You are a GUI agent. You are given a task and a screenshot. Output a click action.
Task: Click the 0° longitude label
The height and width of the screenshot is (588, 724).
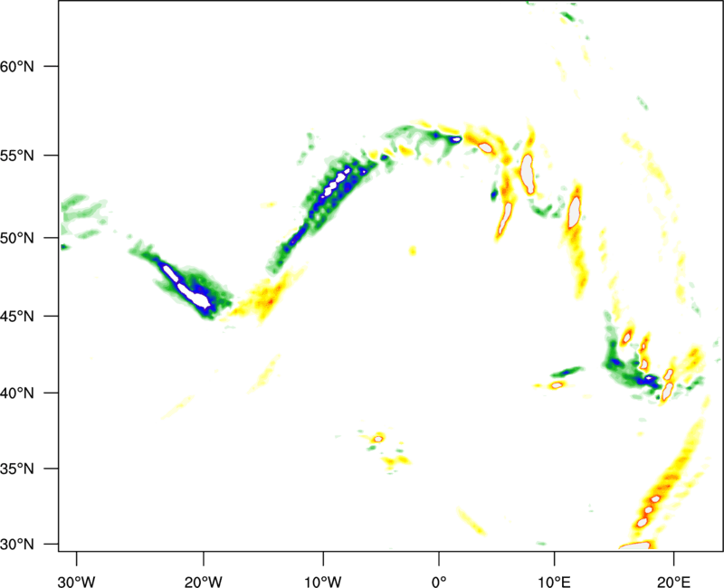[439, 582]
